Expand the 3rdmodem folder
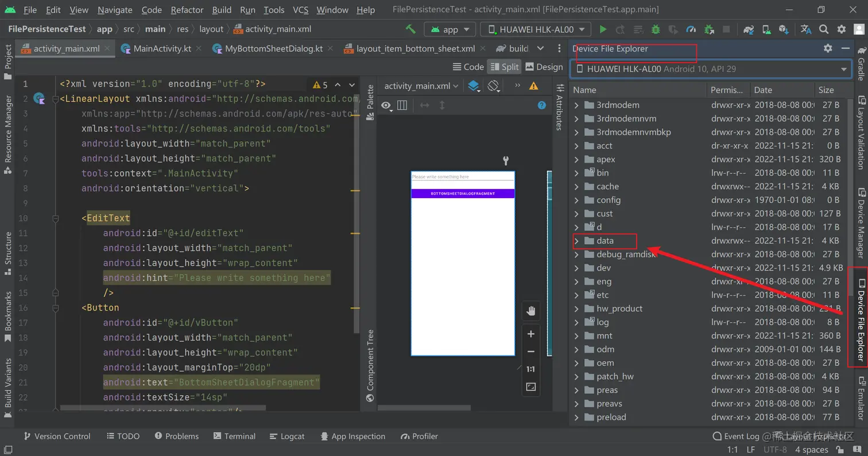868x456 pixels. 576,105
